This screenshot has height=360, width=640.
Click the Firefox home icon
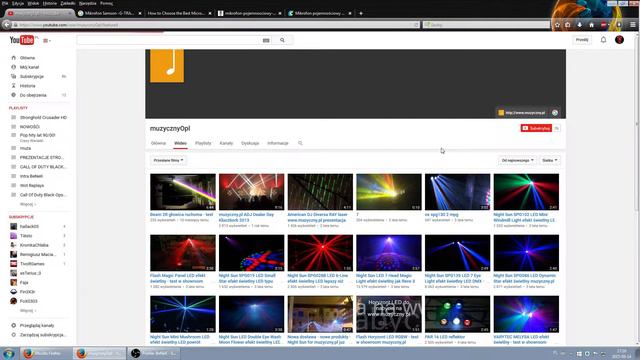tap(591, 25)
